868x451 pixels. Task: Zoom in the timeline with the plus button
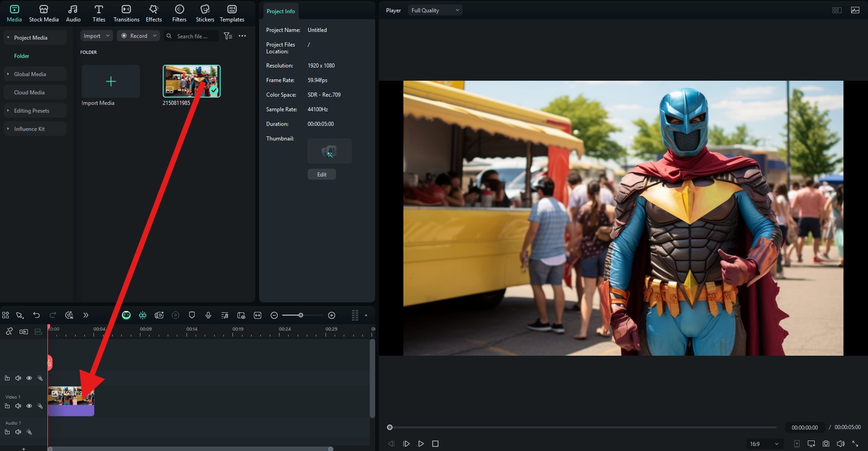pos(332,315)
